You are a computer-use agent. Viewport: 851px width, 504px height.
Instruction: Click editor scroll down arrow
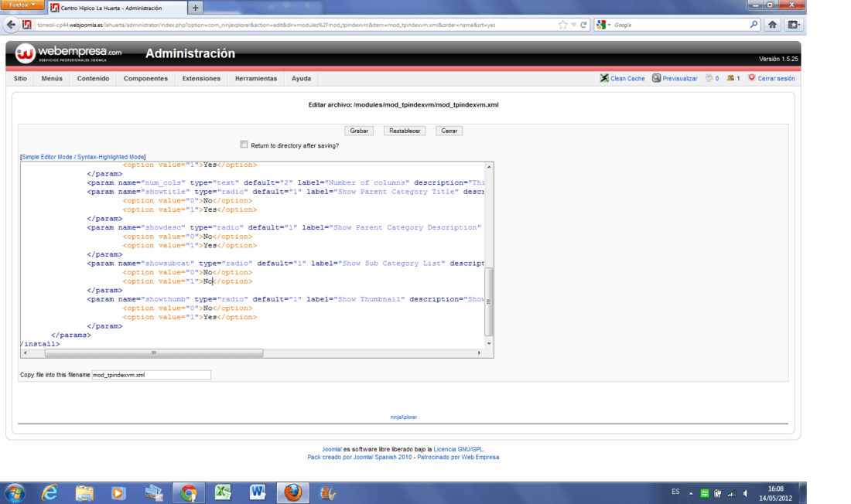pos(488,343)
